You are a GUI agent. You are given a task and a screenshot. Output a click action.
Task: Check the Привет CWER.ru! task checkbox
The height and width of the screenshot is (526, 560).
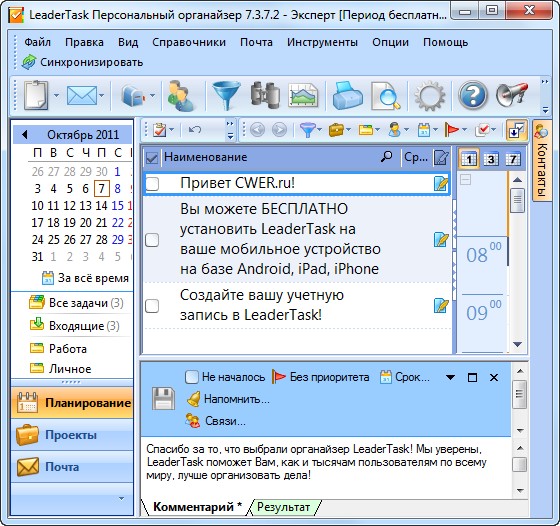click(152, 184)
